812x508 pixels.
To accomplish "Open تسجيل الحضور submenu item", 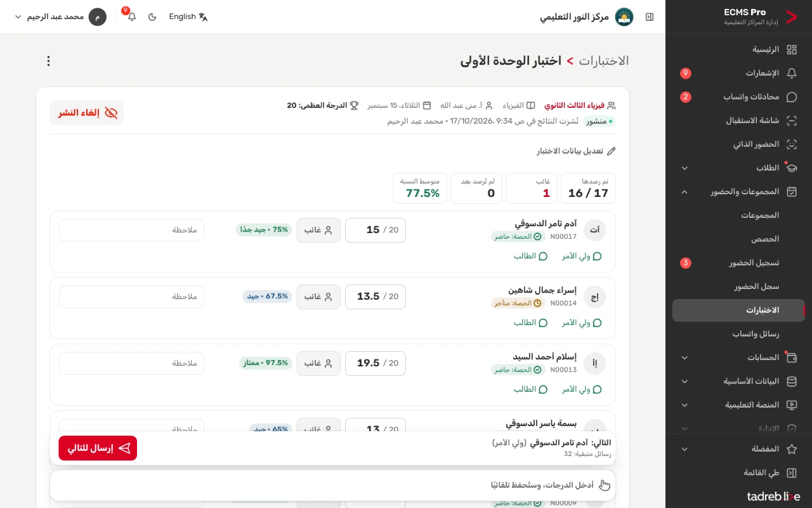I will 738,263.
